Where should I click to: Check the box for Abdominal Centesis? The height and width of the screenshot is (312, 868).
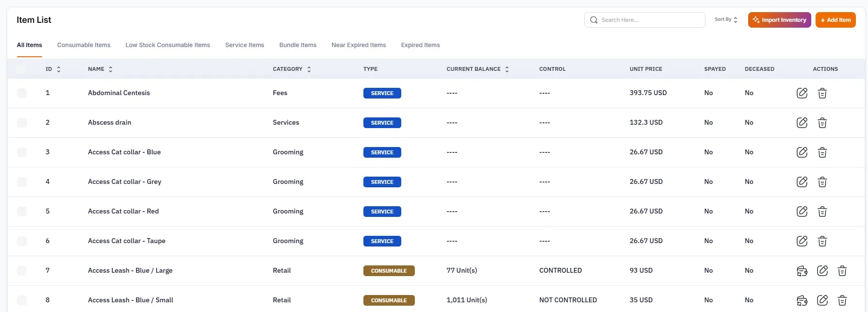click(x=22, y=93)
